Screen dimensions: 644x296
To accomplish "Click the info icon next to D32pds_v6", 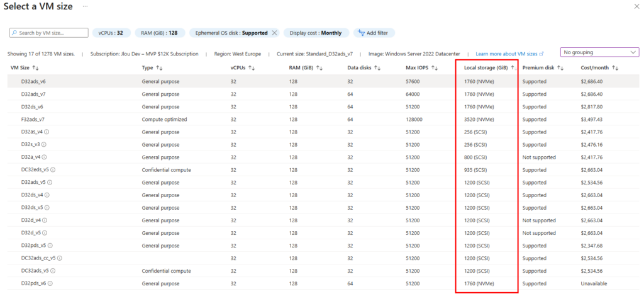I will 50,283.
